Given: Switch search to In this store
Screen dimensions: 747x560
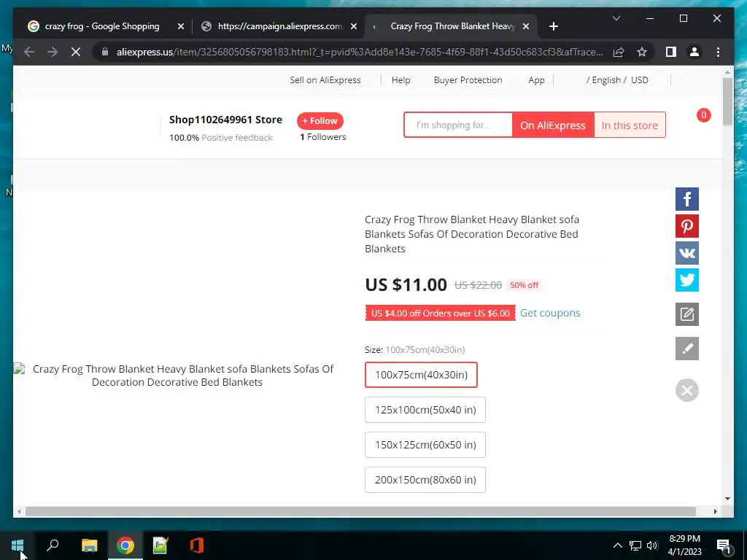Looking at the screenshot, I should (630, 125).
